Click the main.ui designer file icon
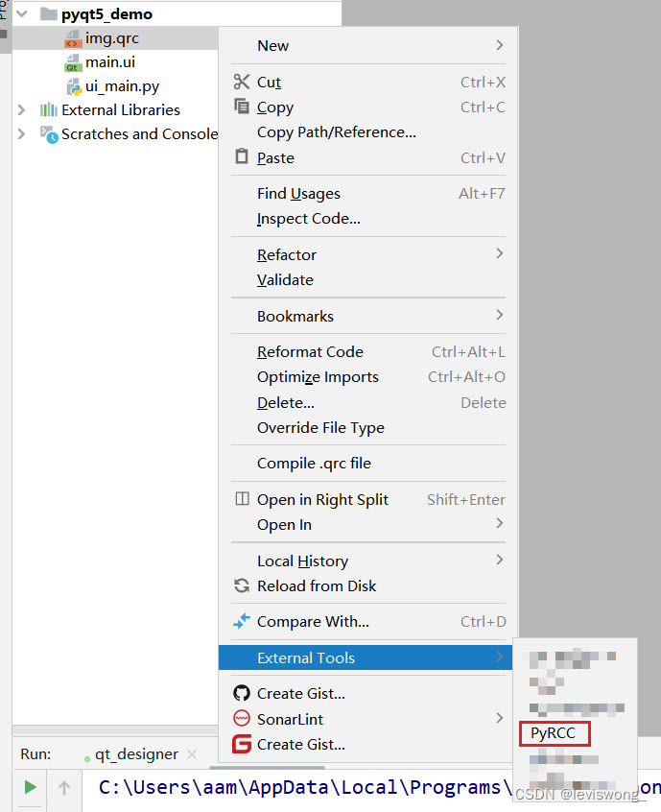Image resolution: width=661 pixels, height=812 pixels. coord(74,63)
